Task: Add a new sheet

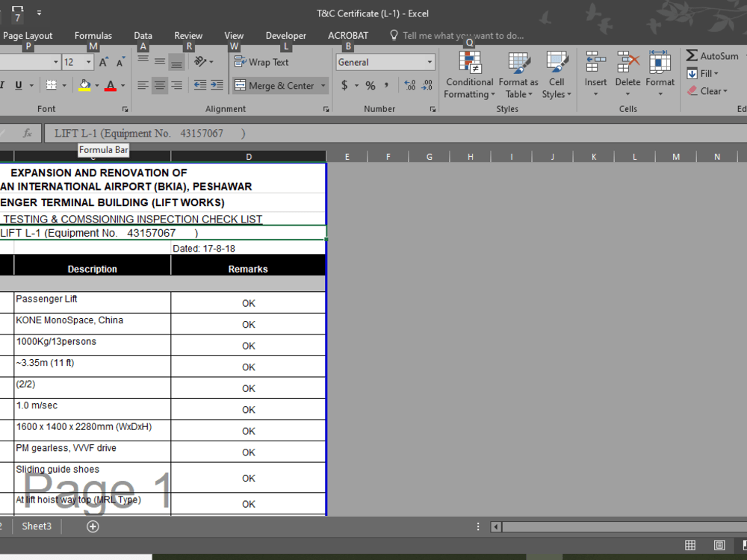Action: (93, 526)
